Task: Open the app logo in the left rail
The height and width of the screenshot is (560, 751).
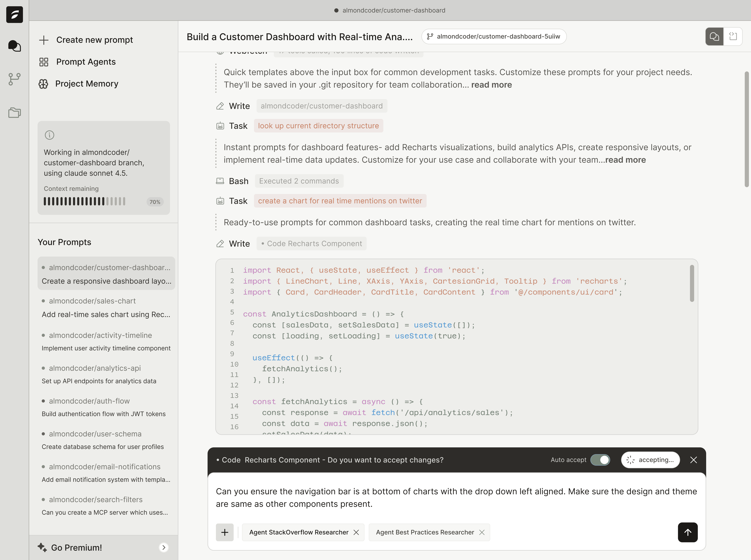Action: pyautogui.click(x=15, y=15)
